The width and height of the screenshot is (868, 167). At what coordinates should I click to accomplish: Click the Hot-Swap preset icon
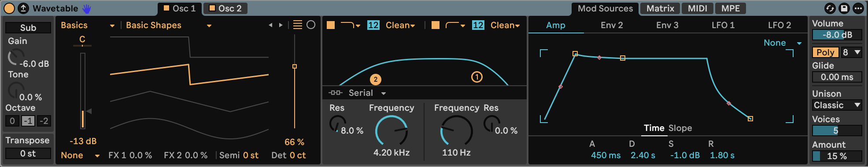(x=23, y=8)
